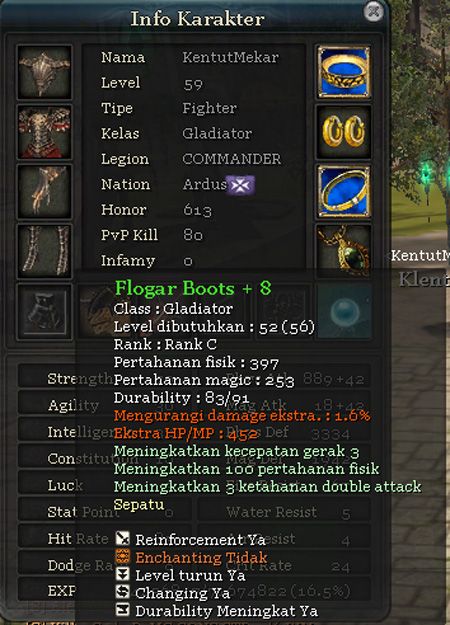Click the Ardus nation emblem
450x625 pixels.
(x=240, y=185)
